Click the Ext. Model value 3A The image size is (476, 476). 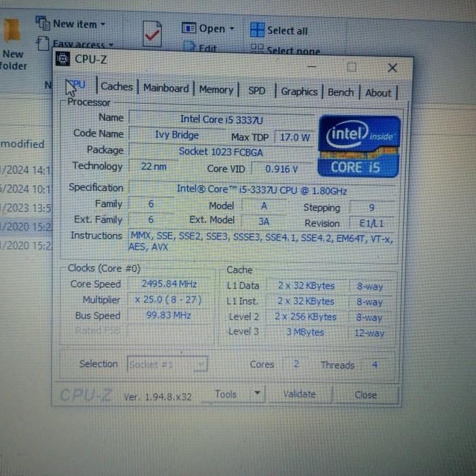coord(264,221)
